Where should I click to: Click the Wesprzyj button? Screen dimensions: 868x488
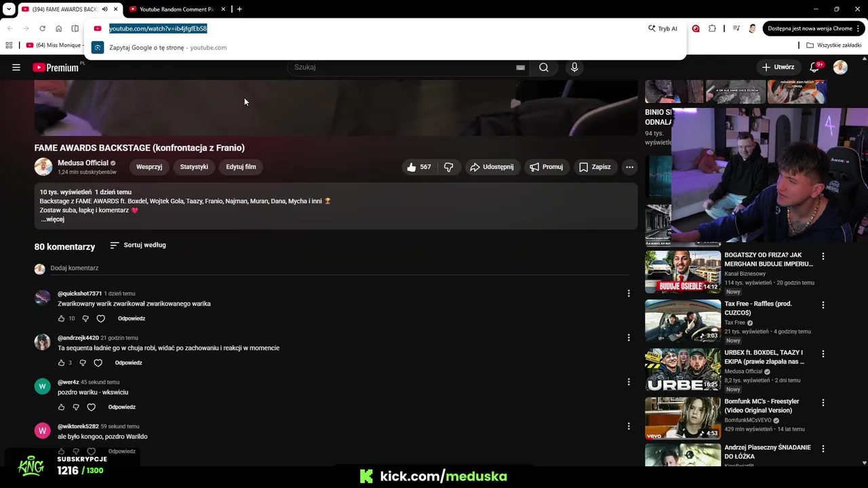pyautogui.click(x=149, y=167)
